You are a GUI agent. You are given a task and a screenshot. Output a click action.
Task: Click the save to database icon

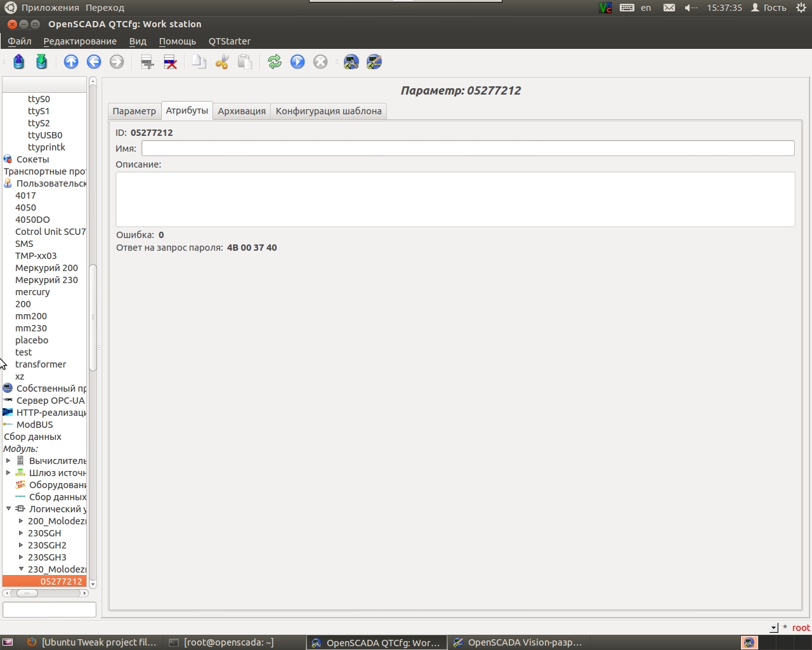pos(42,62)
